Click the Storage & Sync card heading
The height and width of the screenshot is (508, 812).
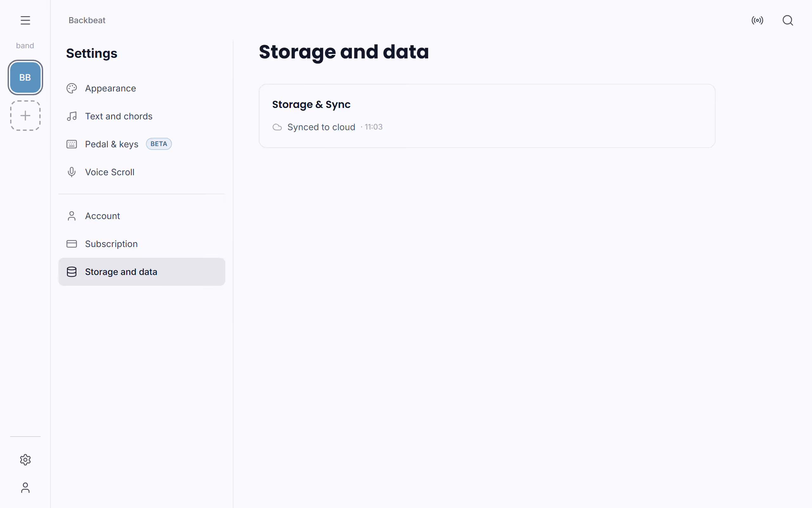click(x=311, y=104)
